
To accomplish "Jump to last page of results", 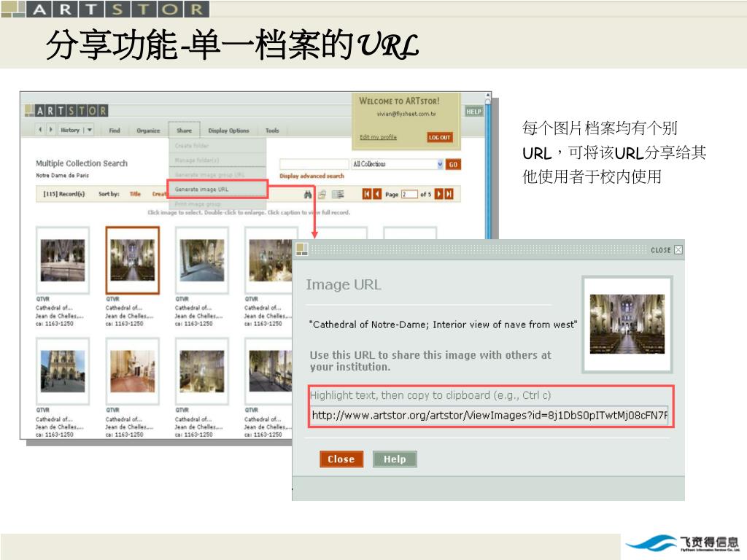I will (449, 194).
